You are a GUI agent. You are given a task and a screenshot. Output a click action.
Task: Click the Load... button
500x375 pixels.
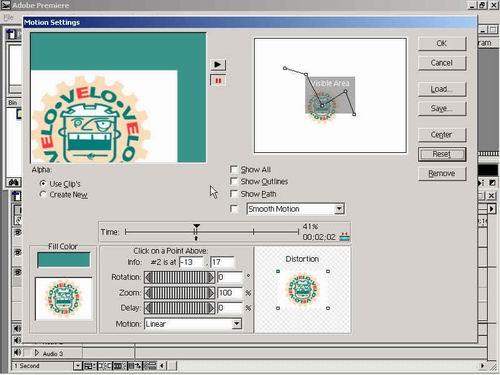[442, 89]
